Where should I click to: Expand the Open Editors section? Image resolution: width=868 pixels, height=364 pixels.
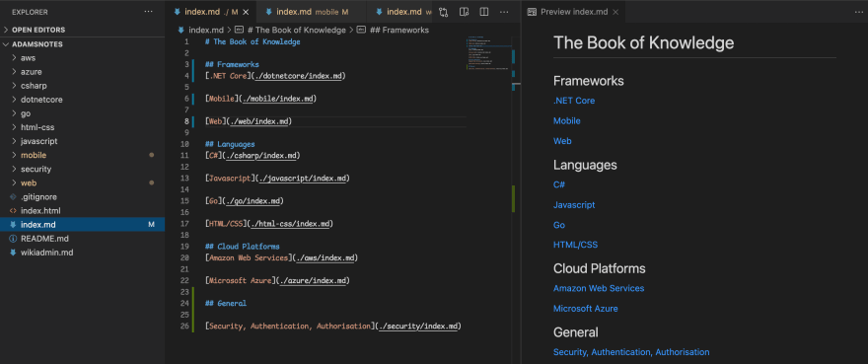click(83, 30)
